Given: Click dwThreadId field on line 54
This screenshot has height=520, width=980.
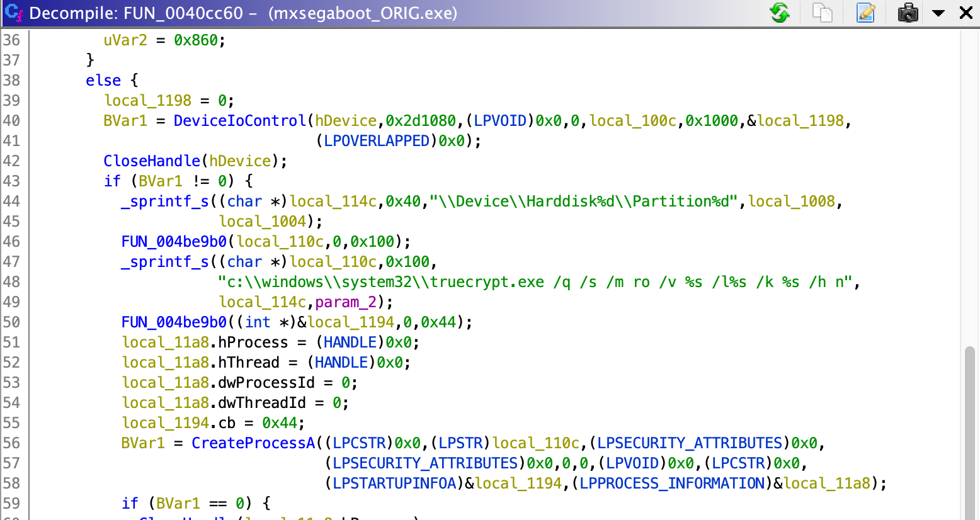Looking at the screenshot, I should (x=262, y=402).
